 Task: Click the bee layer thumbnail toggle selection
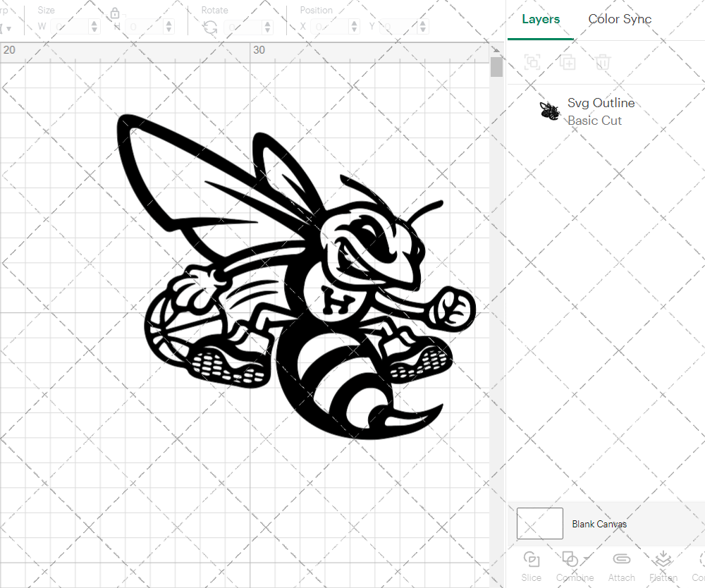[549, 111]
